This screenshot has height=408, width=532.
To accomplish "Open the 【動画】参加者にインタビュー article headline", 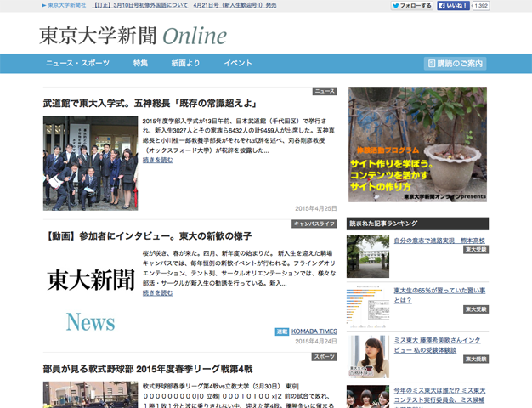I will pos(148,236).
